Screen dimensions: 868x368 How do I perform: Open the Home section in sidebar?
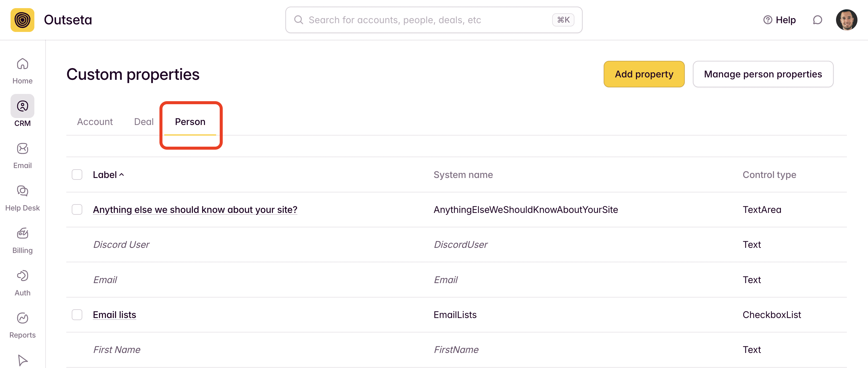22,70
